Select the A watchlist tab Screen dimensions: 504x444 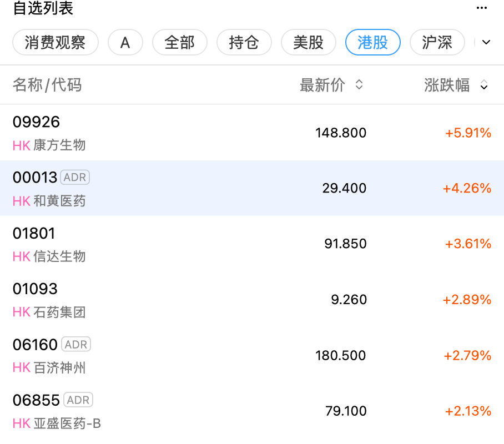(125, 43)
